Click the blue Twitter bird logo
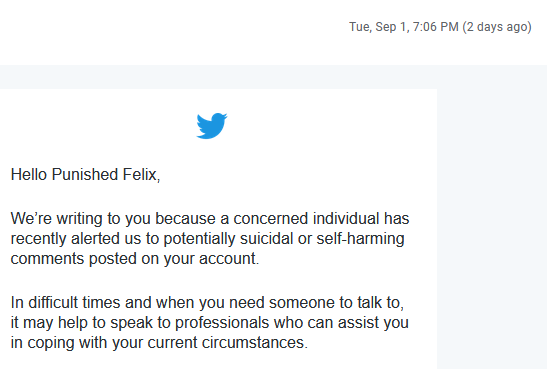This screenshot has height=369, width=547. [212, 126]
